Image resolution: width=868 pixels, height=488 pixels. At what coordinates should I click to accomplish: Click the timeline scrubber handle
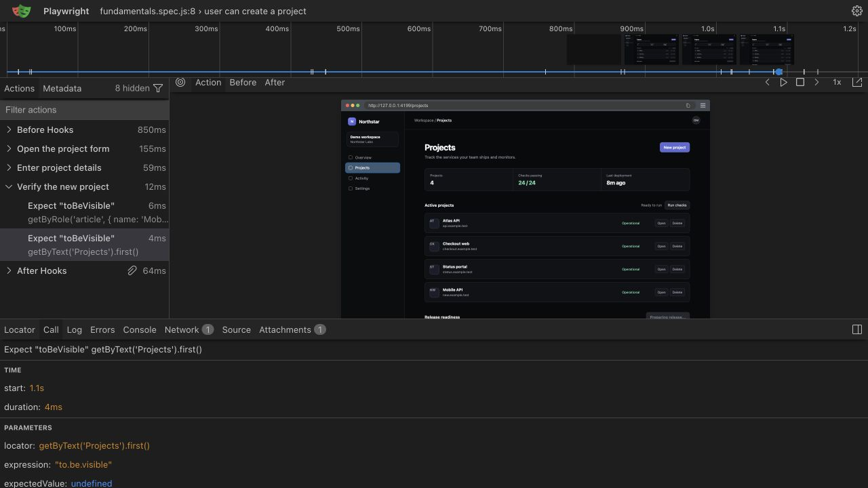tap(779, 72)
